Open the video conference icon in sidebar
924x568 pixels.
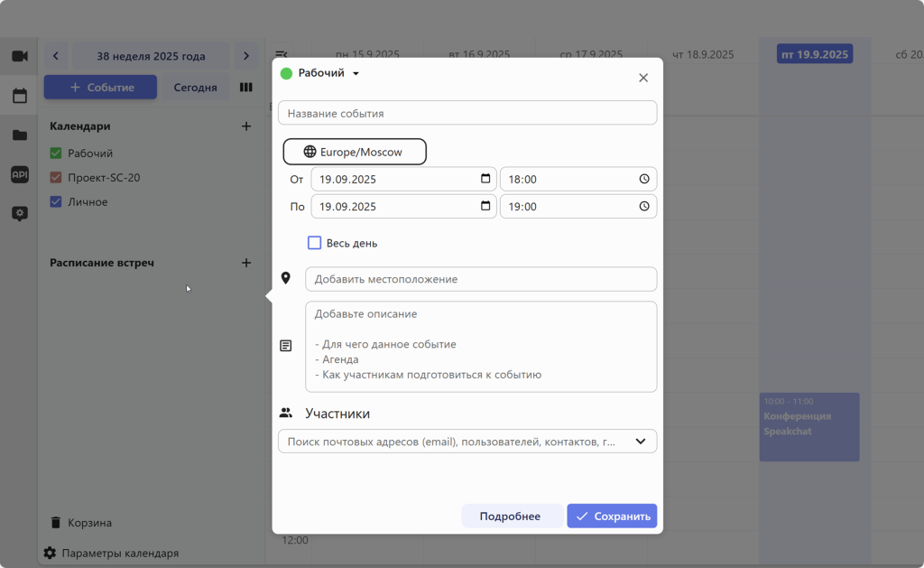pyautogui.click(x=19, y=56)
